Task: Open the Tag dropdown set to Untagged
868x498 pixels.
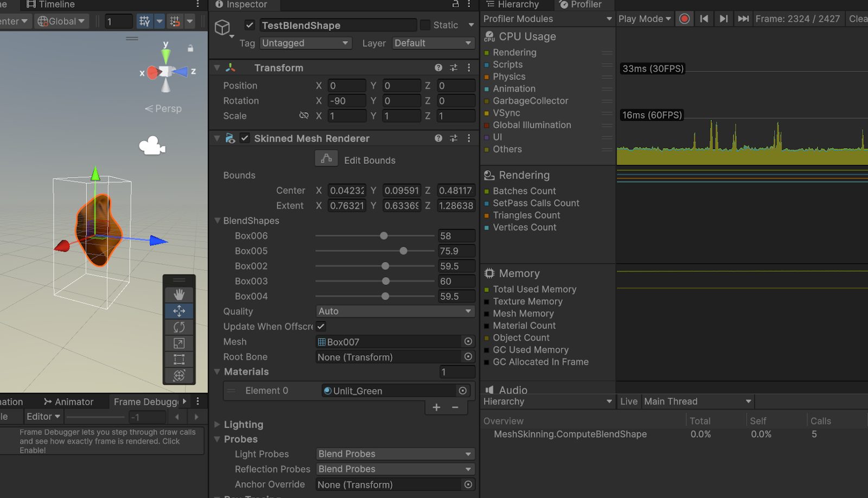Action: pyautogui.click(x=305, y=43)
